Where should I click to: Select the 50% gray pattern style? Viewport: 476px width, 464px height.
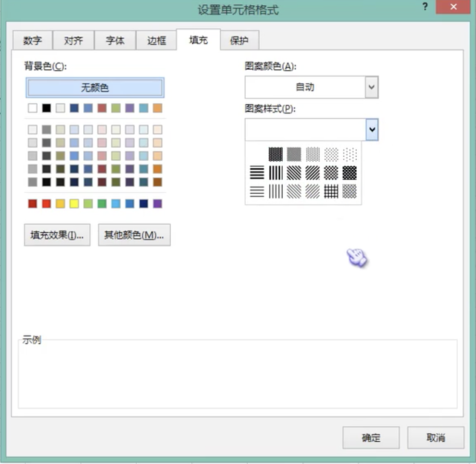coord(294,154)
